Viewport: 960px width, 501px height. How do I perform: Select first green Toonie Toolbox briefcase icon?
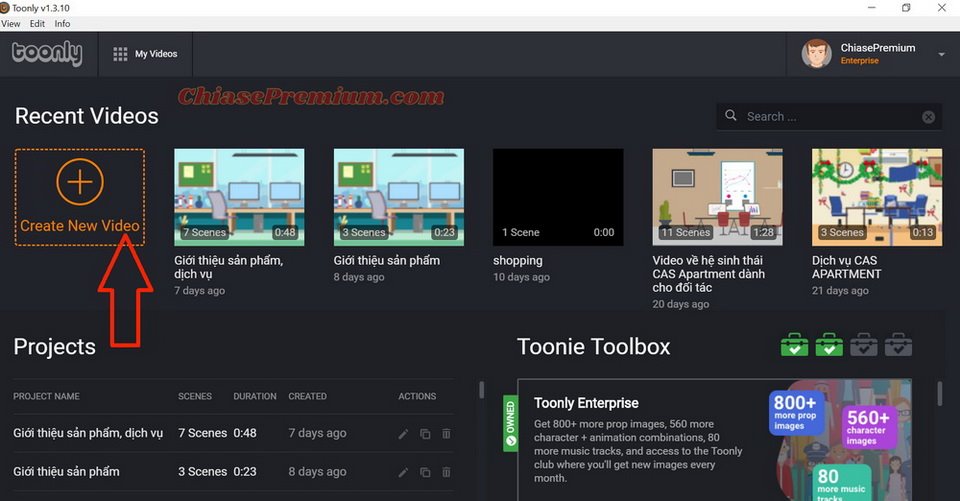[x=794, y=345]
